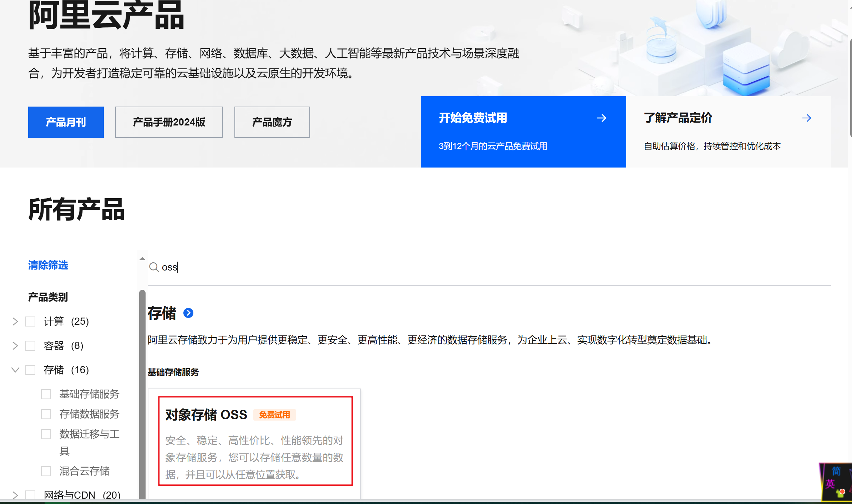Click the 计算 (25) category label
This screenshot has height=504, width=852.
tap(66, 322)
